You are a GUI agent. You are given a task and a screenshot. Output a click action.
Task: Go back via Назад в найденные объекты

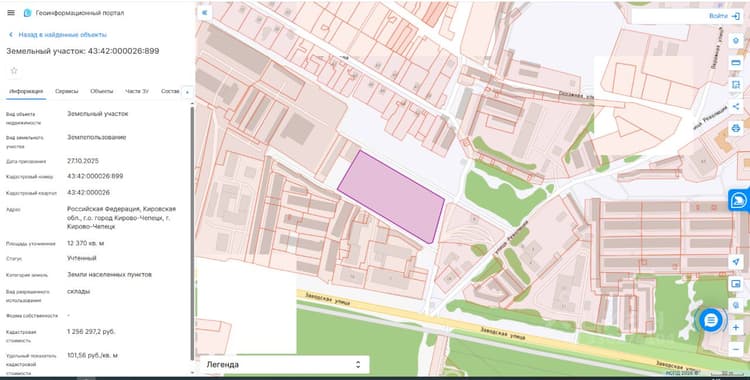pyautogui.click(x=58, y=35)
